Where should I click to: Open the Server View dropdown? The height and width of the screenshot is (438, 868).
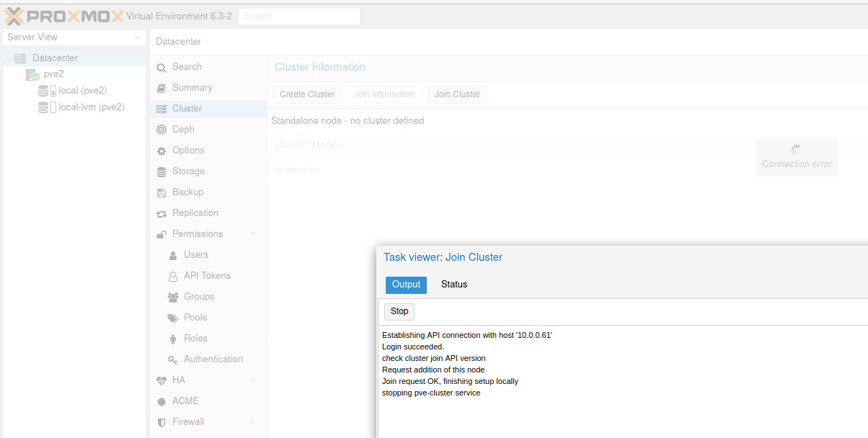138,37
